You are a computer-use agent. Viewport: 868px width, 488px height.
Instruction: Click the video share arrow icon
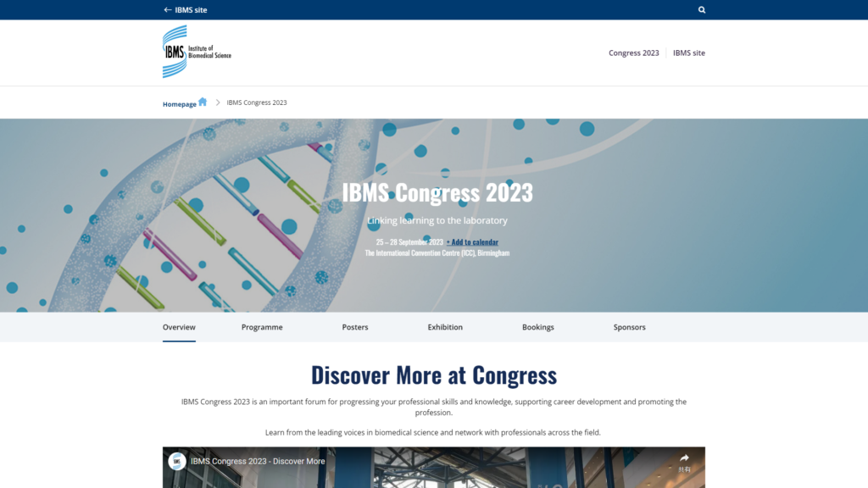pos(684,458)
